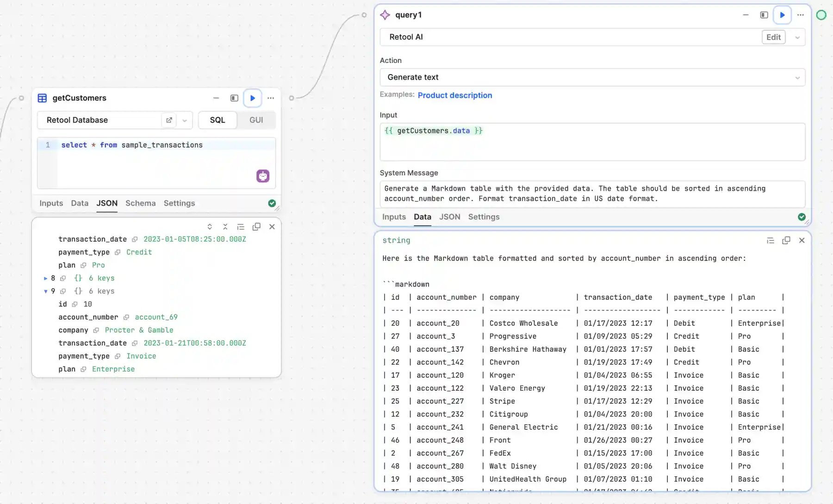Open the Product description example link
This screenshot has width=833, height=504.
tap(454, 95)
